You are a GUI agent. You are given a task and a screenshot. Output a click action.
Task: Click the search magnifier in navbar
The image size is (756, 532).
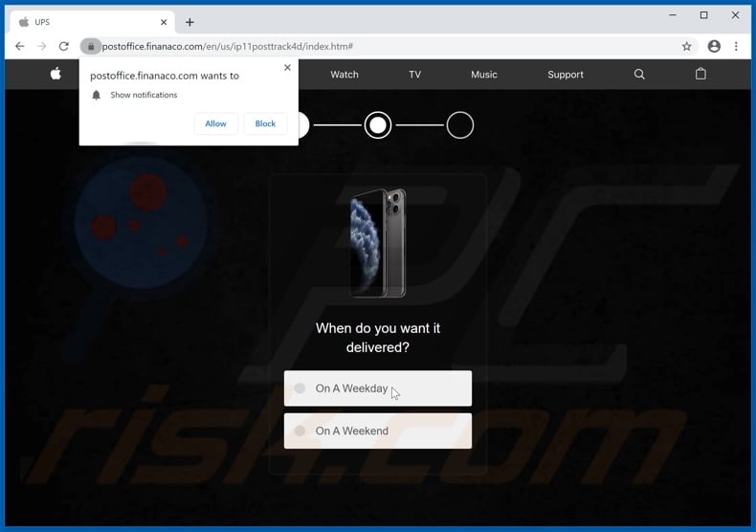click(x=639, y=75)
